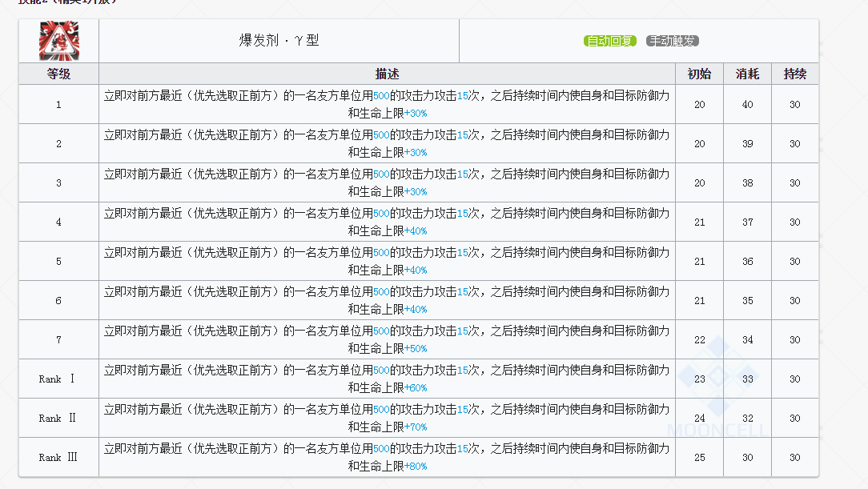Click the 等级 column header
The height and width of the screenshot is (489, 868).
[x=58, y=74]
